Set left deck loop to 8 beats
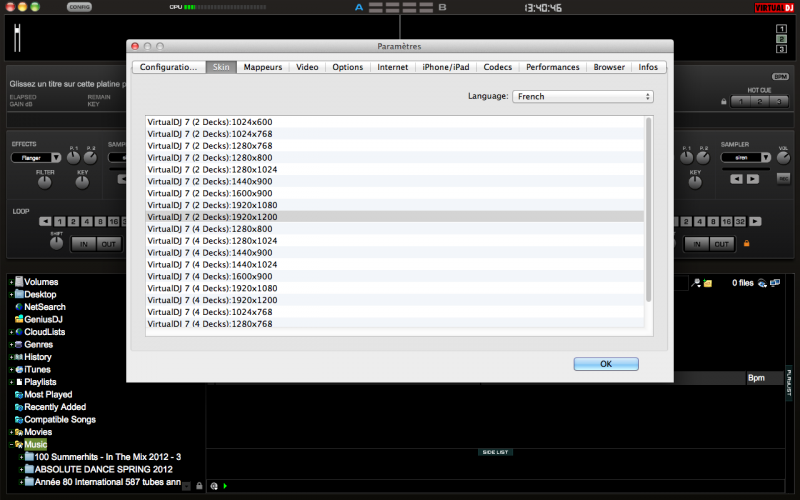Image resolution: width=800 pixels, height=500 pixels. click(100, 221)
